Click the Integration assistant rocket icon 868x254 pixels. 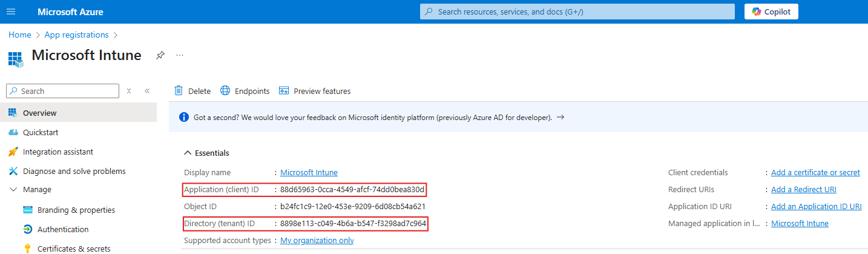click(13, 152)
